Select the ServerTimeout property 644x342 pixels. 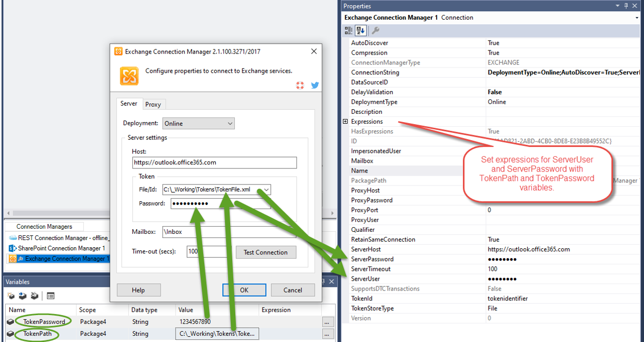point(371,269)
